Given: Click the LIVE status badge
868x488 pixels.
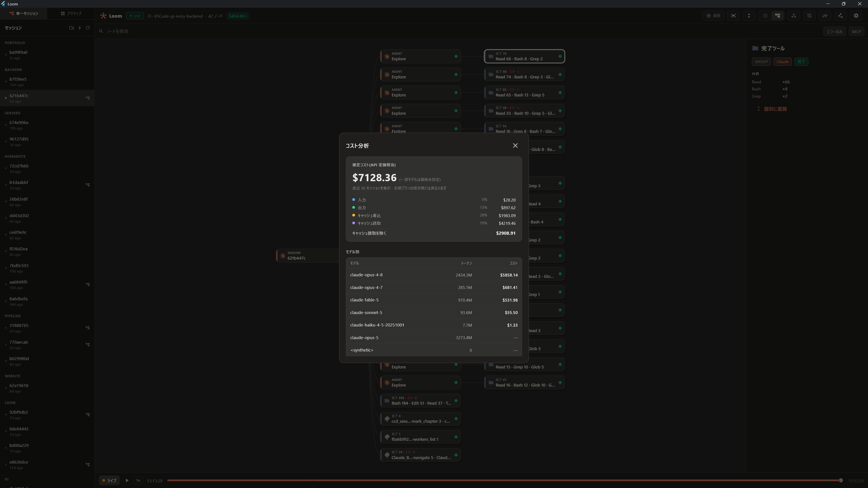Looking at the screenshot, I should click(135, 16).
